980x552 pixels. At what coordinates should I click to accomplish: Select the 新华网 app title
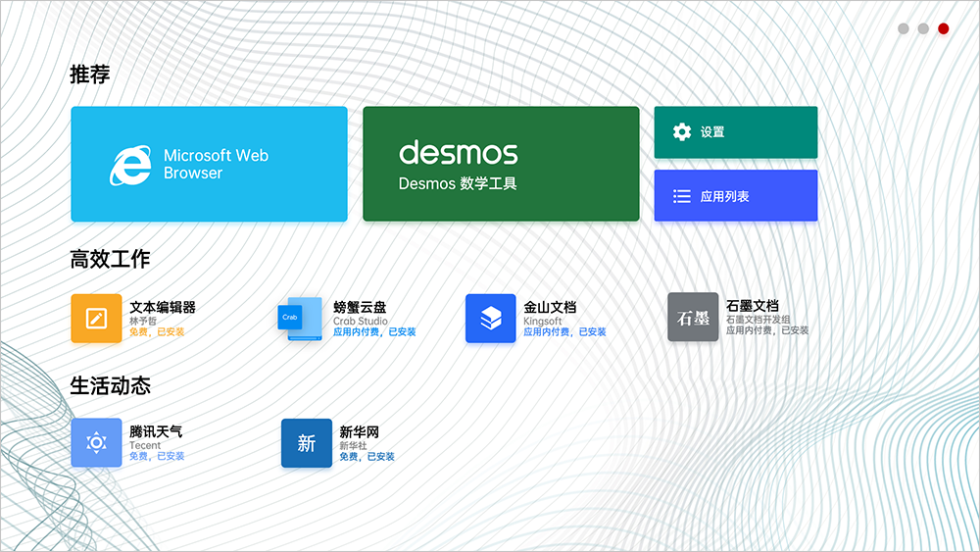360,432
